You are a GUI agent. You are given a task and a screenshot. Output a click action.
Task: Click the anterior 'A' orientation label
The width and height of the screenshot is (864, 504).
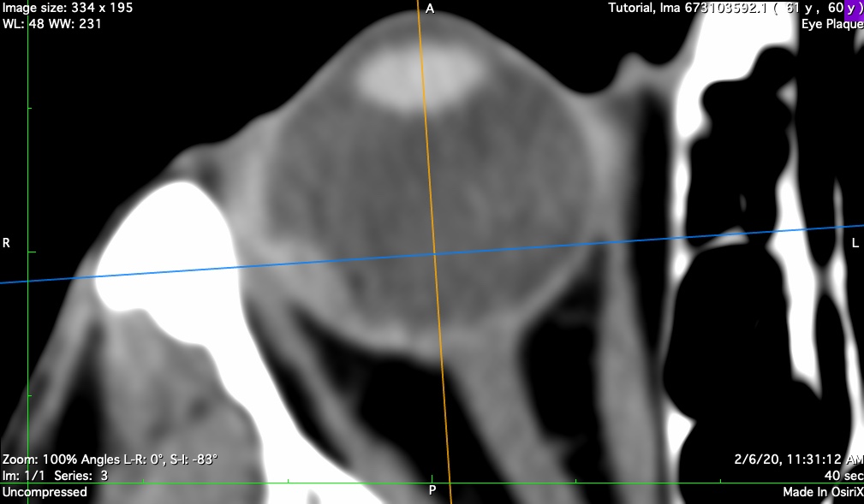click(x=430, y=9)
